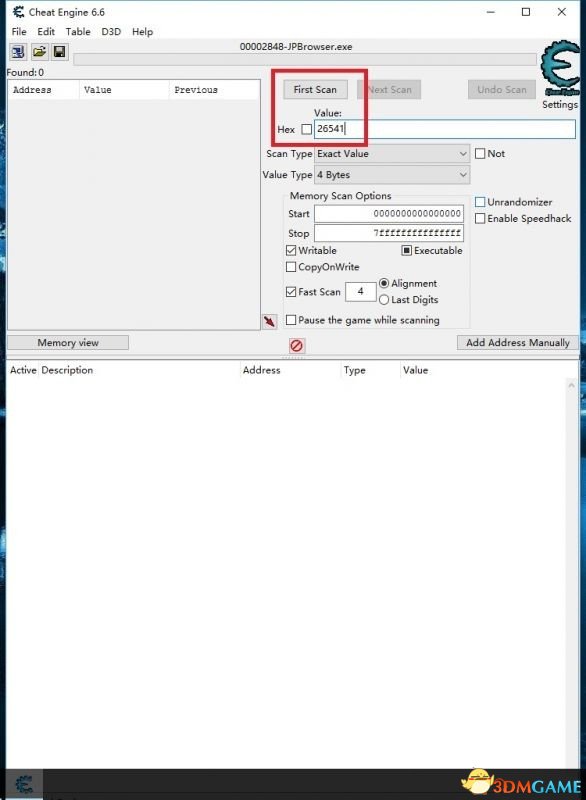
Task: Click the red no-entry clear list icon
Action: (296, 346)
